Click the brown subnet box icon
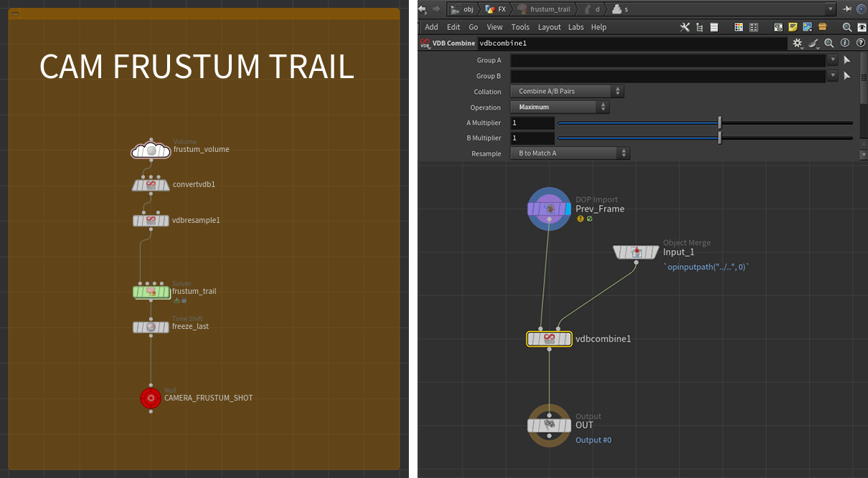 tap(822, 27)
